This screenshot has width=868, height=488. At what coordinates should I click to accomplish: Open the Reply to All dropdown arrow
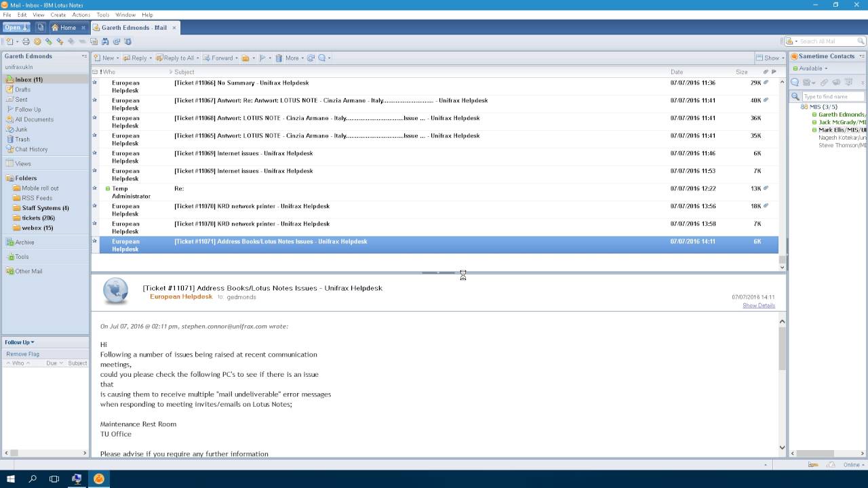tap(197, 58)
